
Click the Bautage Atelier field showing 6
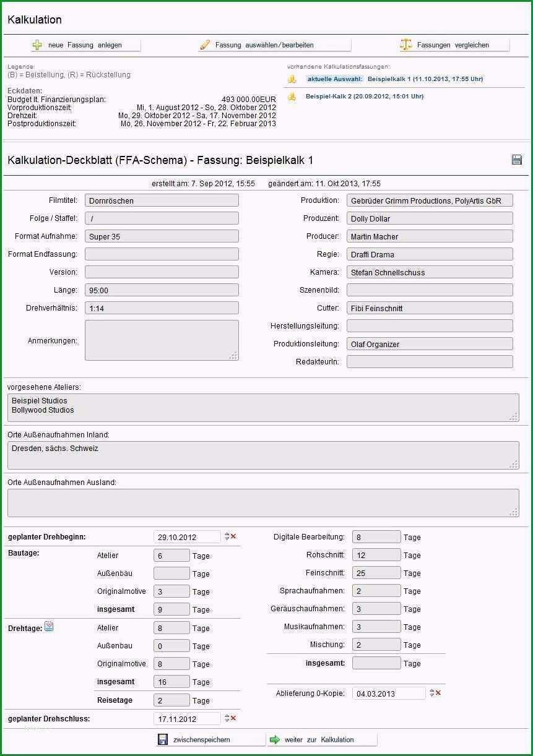pos(171,556)
